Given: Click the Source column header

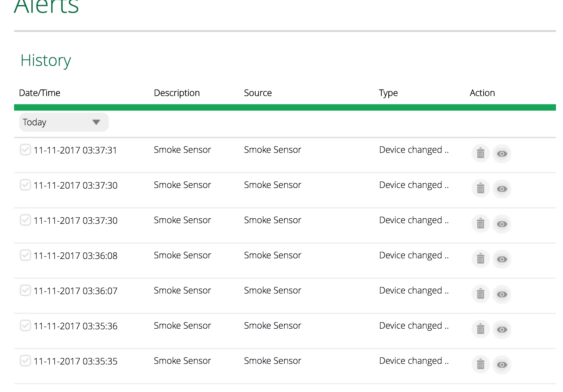Looking at the screenshot, I should pyautogui.click(x=258, y=93).
